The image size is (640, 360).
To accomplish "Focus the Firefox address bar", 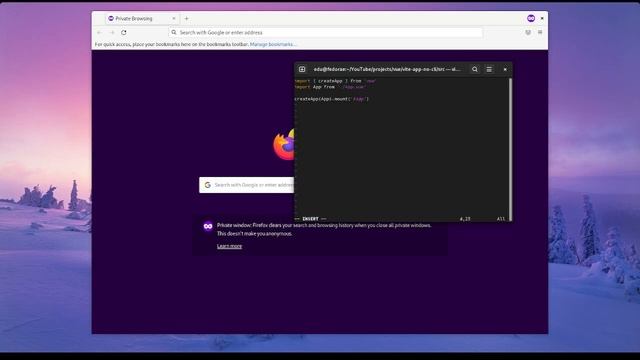I will (x=326, y=32).
